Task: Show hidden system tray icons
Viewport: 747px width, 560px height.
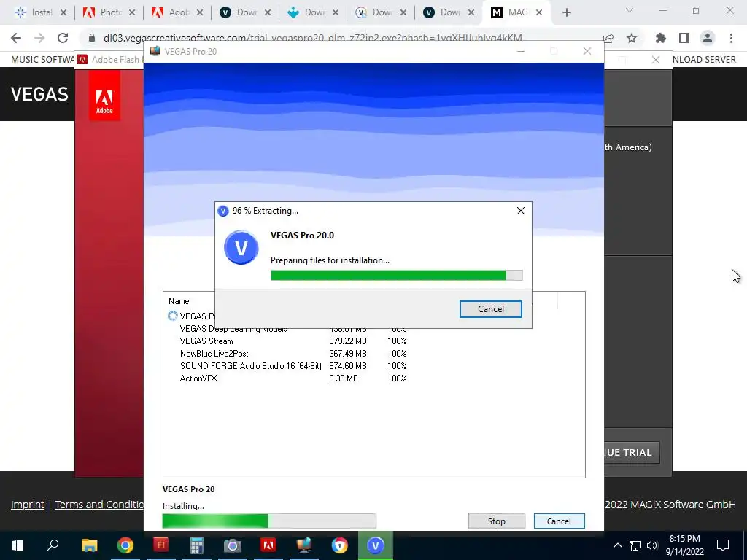Action: 617,545
